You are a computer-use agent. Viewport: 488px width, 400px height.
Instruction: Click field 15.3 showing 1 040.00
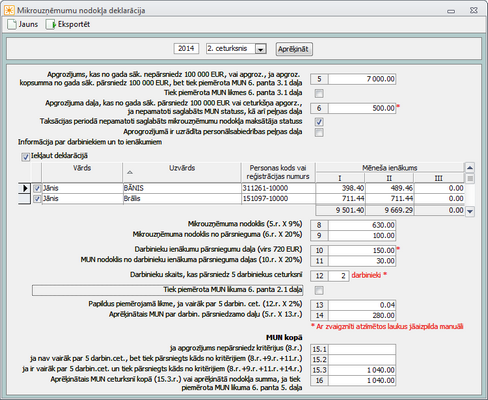pos(362,370)
